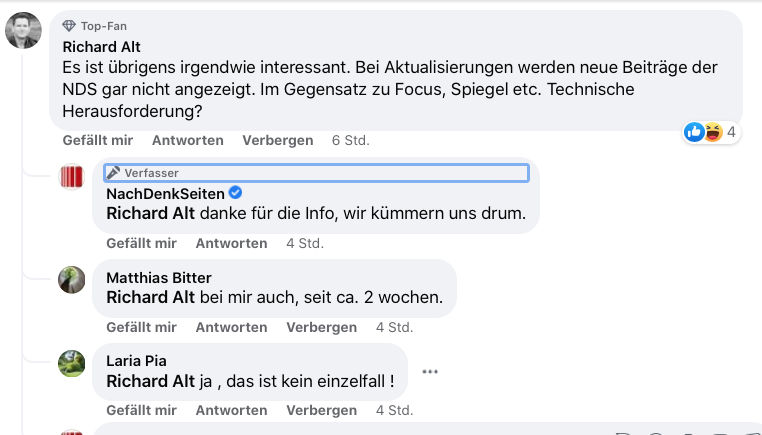762x435 pixels.
Task: Click the Top-Fan diamond badge icon
Action: pyautogui.click(x=69, y=26)
